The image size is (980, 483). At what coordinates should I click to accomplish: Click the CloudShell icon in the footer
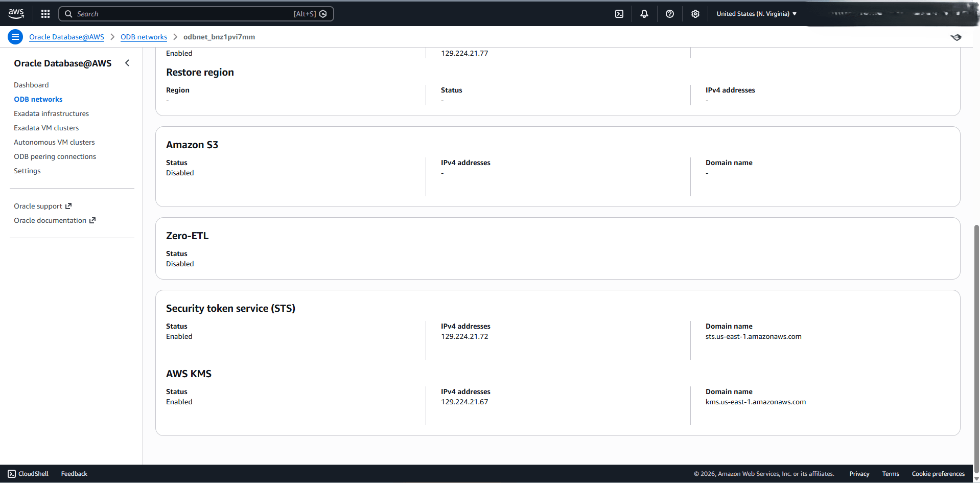tap(11, 473)
